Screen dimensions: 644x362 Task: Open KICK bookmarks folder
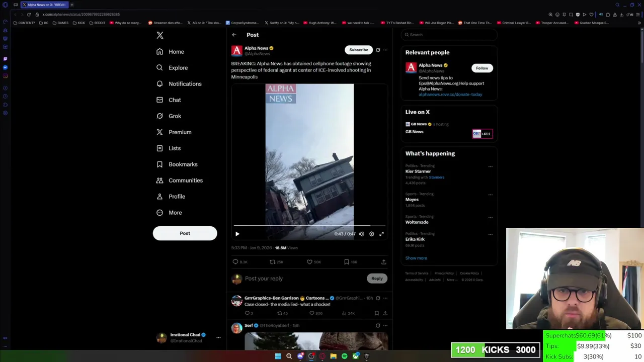coord(79,23)
